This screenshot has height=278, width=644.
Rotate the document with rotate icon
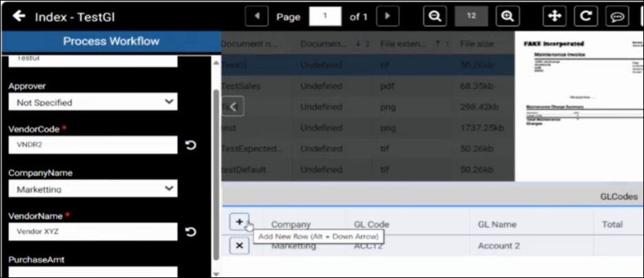(585, 16)
